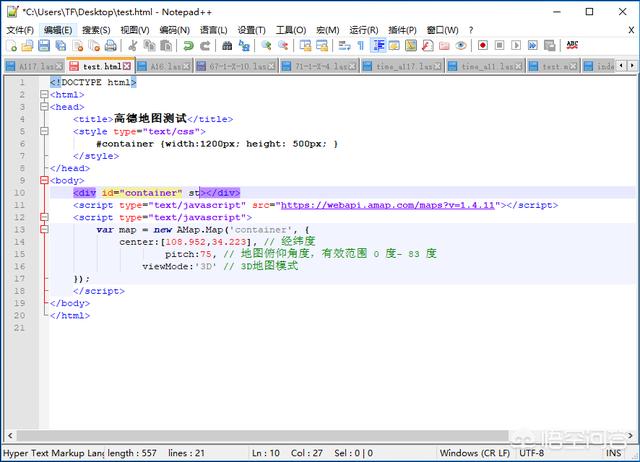Toggle the indent guide toolbar button

pos(378,45)
